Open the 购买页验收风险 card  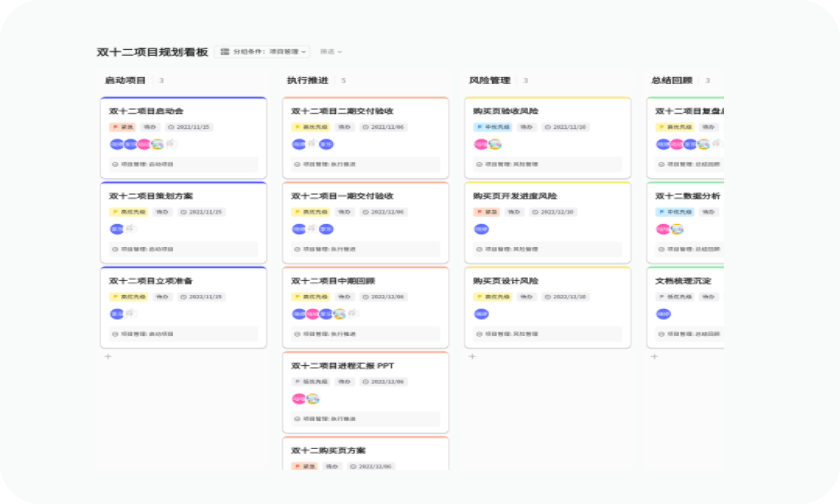pyautogui.click(x=548, y=138)
